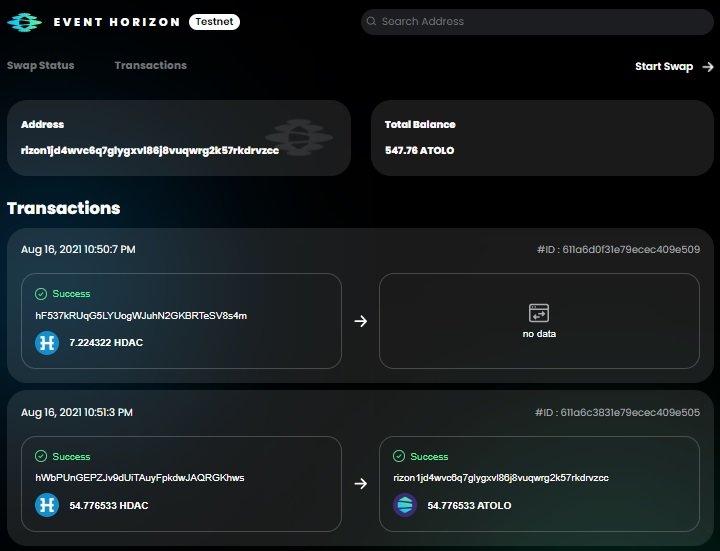Click the hWbPUnGEPZJv9dUiT source address
Viewport: 720px width, 551px height.
(140, 478)
